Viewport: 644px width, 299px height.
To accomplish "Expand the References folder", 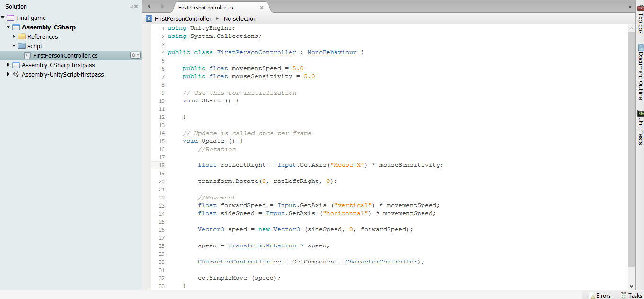I will pos(14,36).
